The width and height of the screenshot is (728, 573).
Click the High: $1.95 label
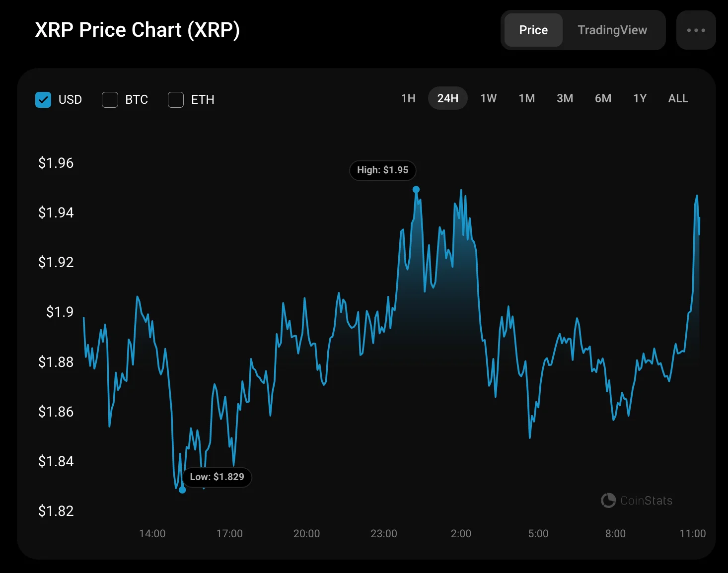382,170
